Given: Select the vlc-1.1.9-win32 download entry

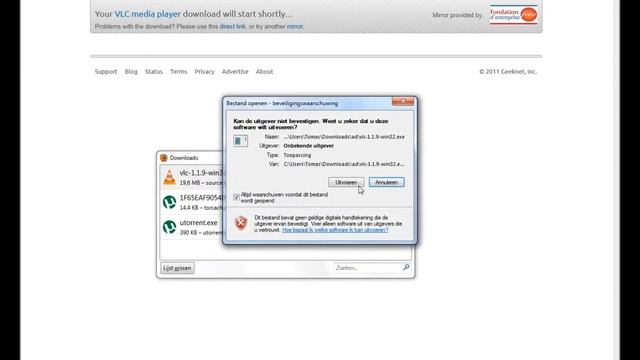Looking at the screenshot, I should point(192,178).
